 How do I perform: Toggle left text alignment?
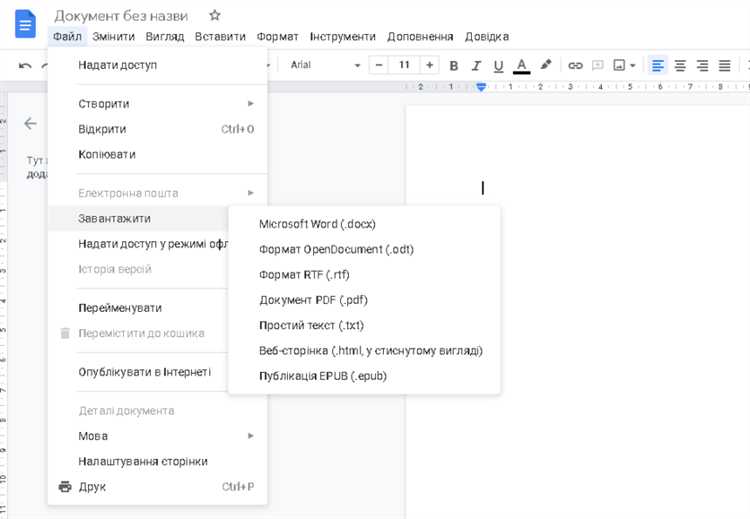[x=658, y=66]
